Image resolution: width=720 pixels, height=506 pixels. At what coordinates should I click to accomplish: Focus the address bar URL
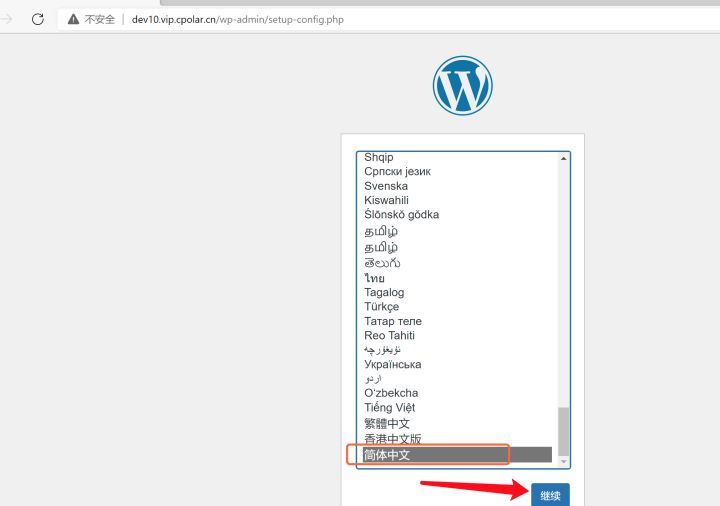click(x=237, y=19)
